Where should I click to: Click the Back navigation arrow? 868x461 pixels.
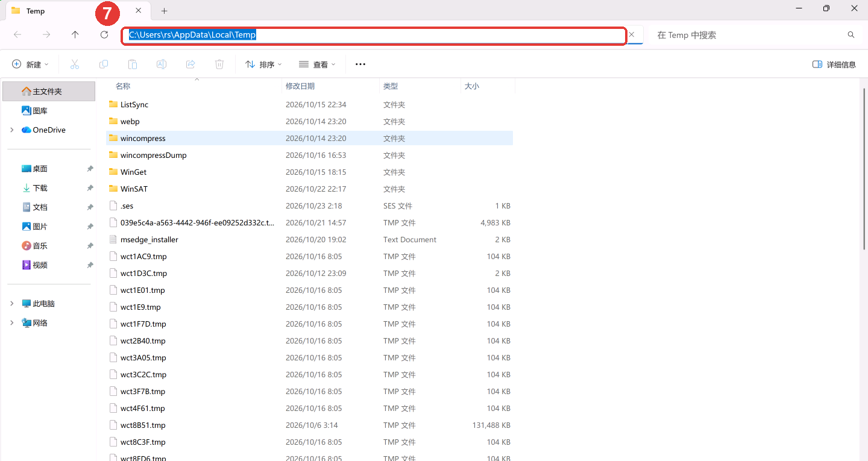pos(17,35)
